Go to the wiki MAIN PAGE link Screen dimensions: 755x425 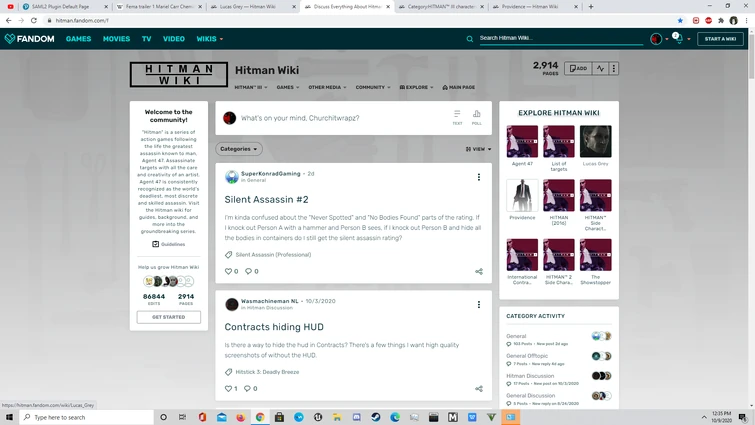pos(458,88)
